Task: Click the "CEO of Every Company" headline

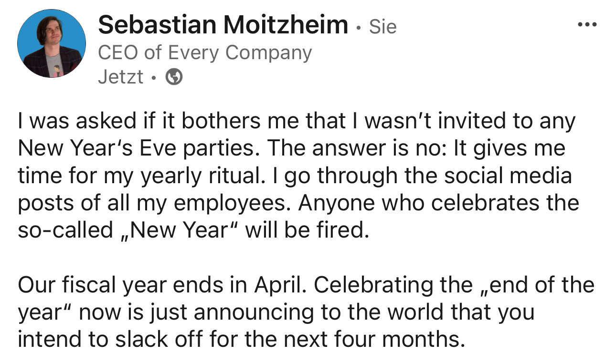Action: tap(204, 52)
